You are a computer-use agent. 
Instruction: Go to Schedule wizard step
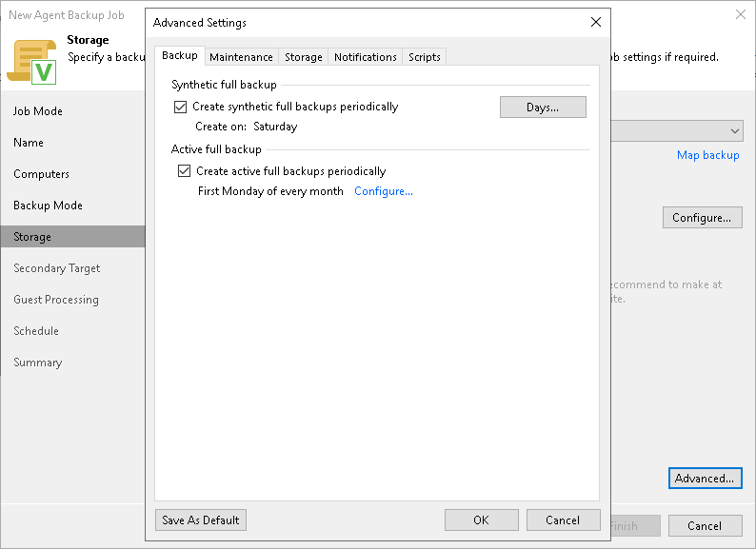(36, 331)
